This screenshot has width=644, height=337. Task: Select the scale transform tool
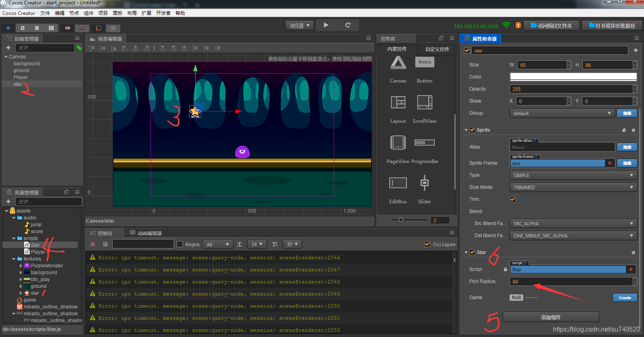coord(37,28)
